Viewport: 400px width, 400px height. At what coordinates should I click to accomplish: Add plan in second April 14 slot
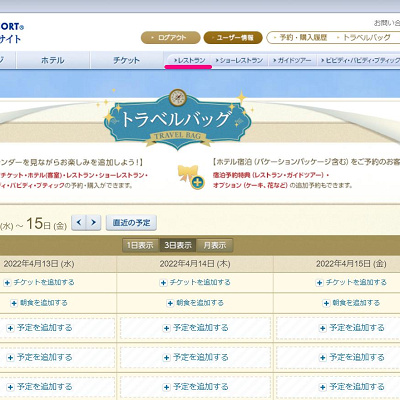pos(195,358)
